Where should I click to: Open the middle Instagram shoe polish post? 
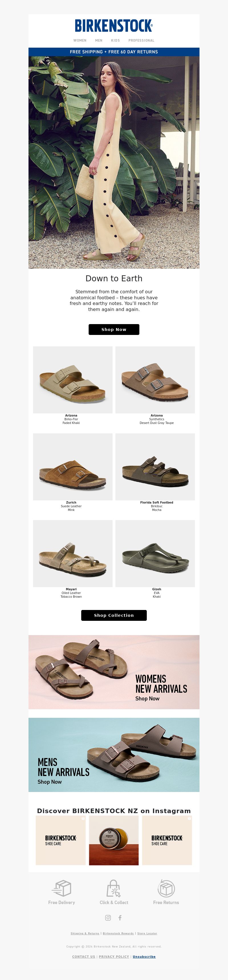(114, 840)
